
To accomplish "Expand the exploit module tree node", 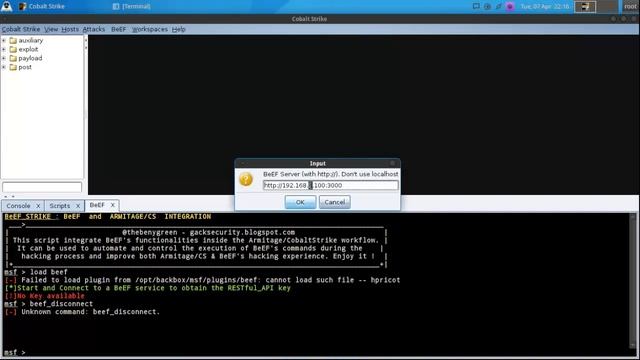I will [4, 49].
